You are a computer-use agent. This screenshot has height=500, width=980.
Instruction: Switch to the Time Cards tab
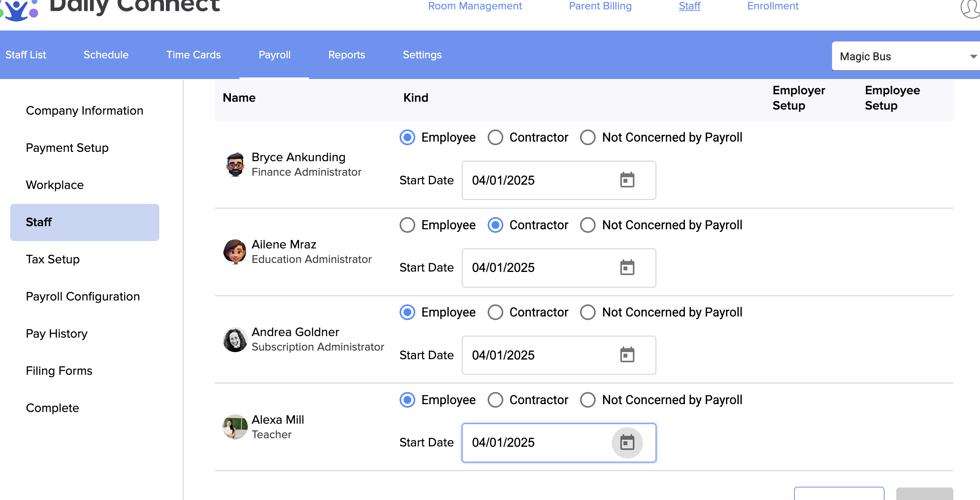(x=193, y=55)
